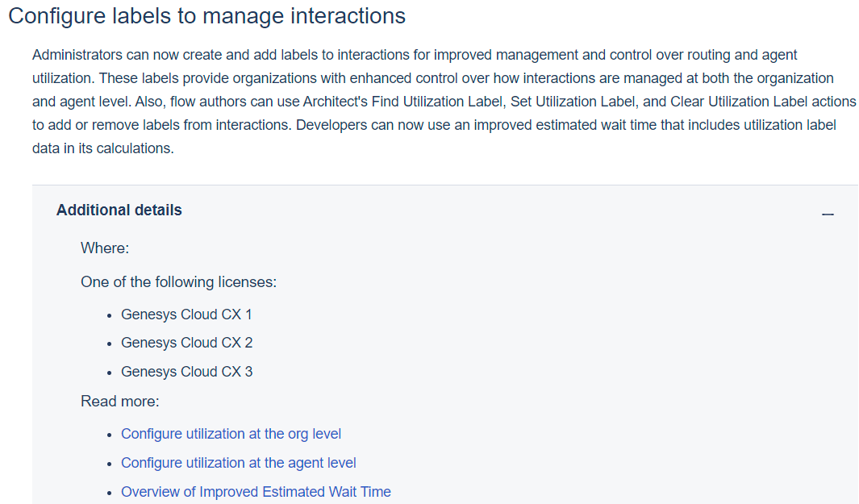
Task: Select the bullet beside the agent level link
Action: point(111,462)
